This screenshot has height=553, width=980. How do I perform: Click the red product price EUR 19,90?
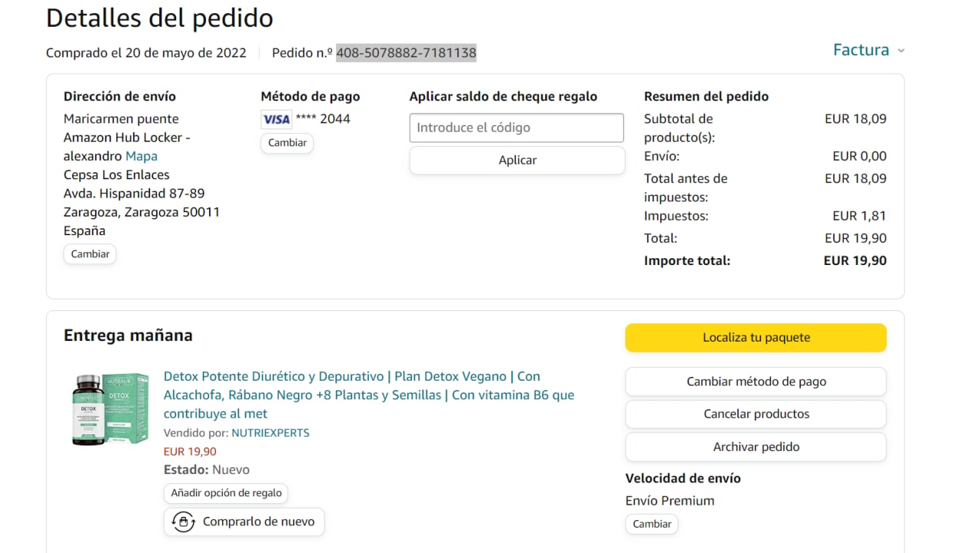tap(190, 452)
